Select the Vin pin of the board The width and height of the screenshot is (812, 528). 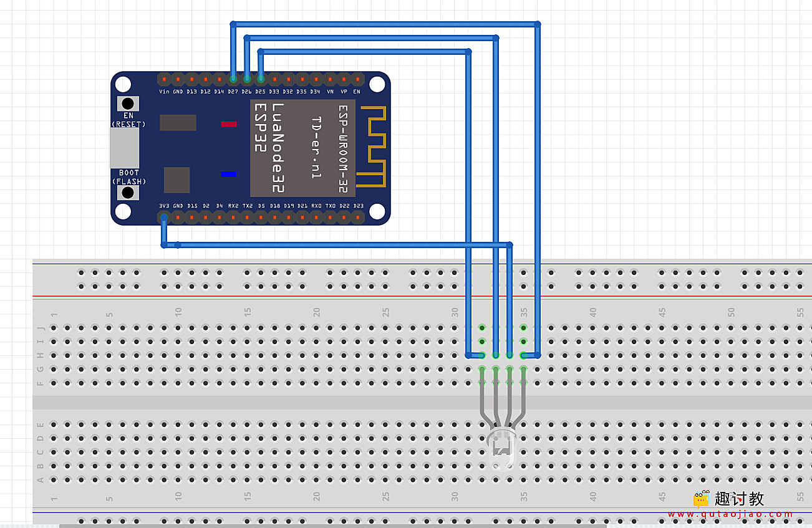point(163,79)
